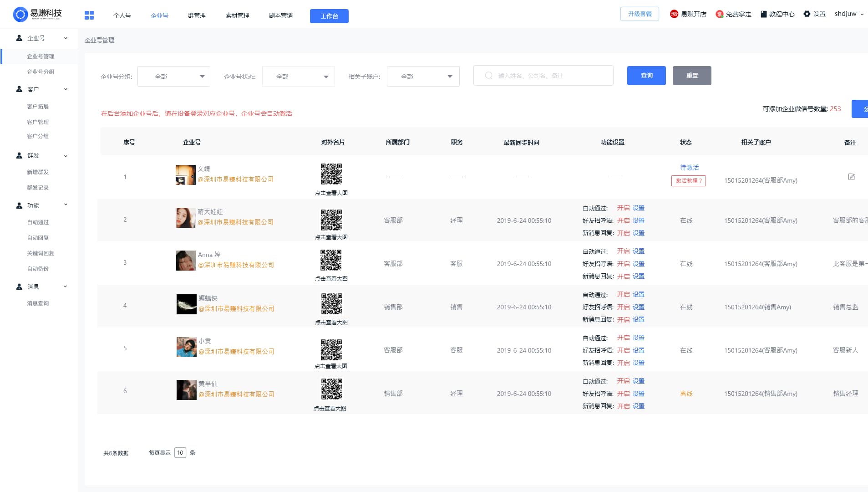The image size is (868, 492).
Task: Toggle 开启 for 晴天娃娃 自动通过
Action: tap(623, 208)
